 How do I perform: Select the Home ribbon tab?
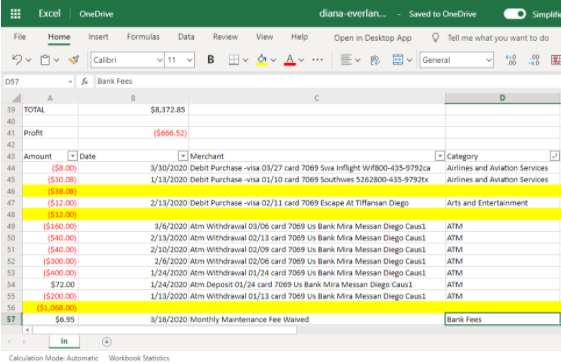click(59, 37)
